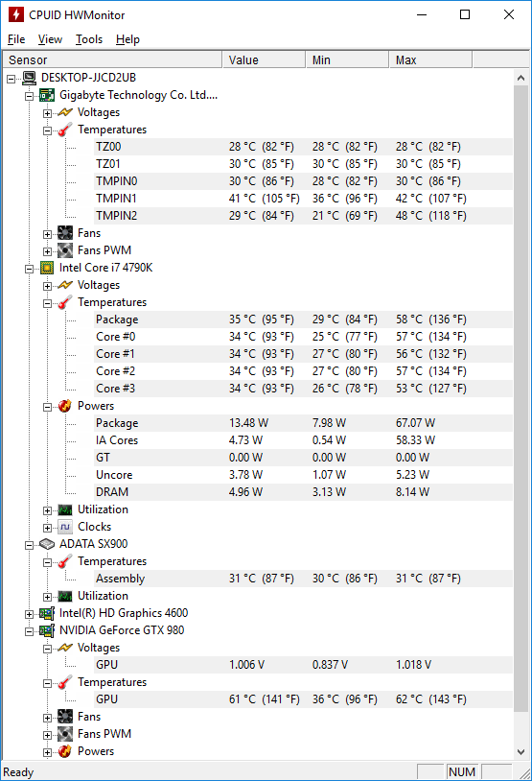Click the Intel Core i7 4790K CPU icon

(x=47, y=268)
